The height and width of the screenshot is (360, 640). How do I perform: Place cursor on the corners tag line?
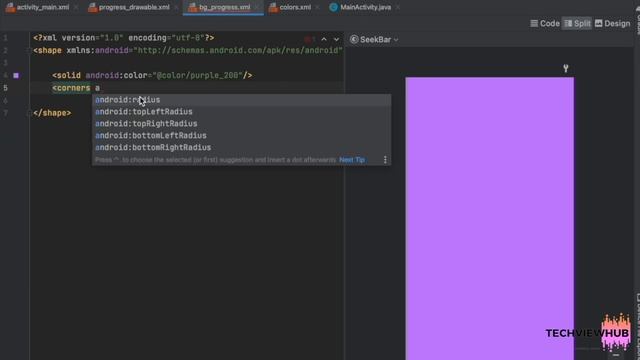point(76,88)
